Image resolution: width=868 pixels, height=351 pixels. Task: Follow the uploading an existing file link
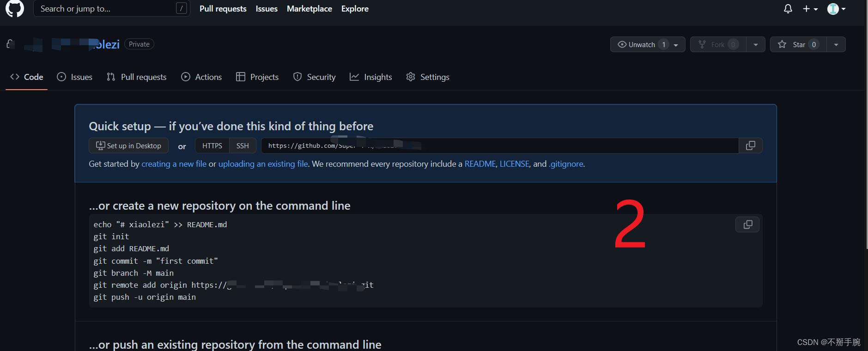click(x=263, y=164)
